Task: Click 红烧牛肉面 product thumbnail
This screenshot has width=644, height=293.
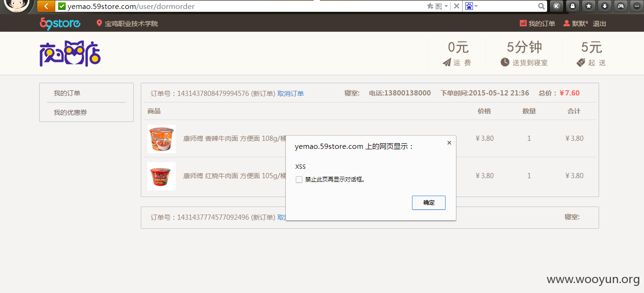Action: click(x=162, y=176)
